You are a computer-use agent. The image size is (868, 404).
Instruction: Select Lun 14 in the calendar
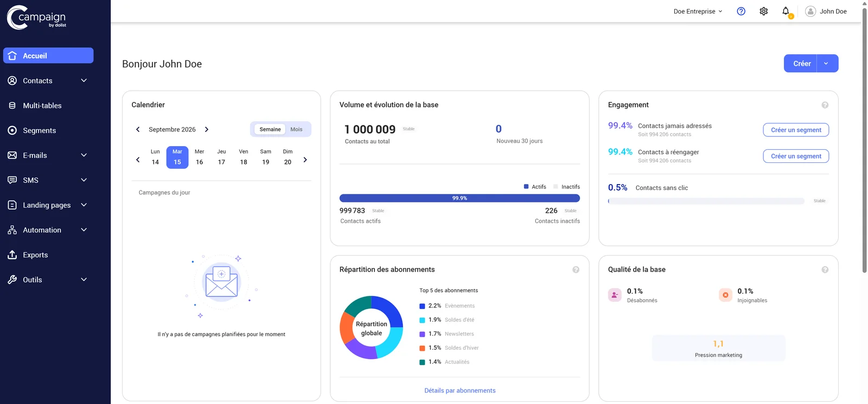155,157
